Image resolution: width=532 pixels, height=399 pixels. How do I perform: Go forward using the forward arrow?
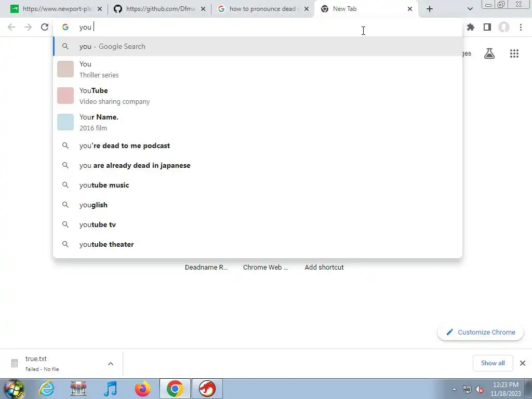pyautogui.click(x=28, y=27)
